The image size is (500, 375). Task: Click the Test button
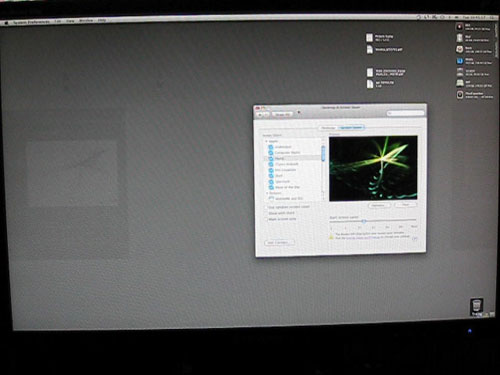point(405,205)
